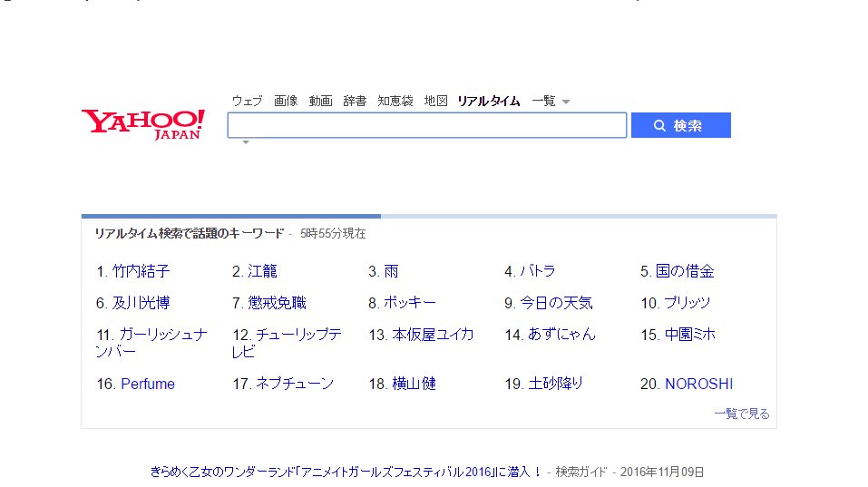Click the 5時55分現在 timestamp
The height and width of the screenshot is (487, 868).
click(333, 234)
